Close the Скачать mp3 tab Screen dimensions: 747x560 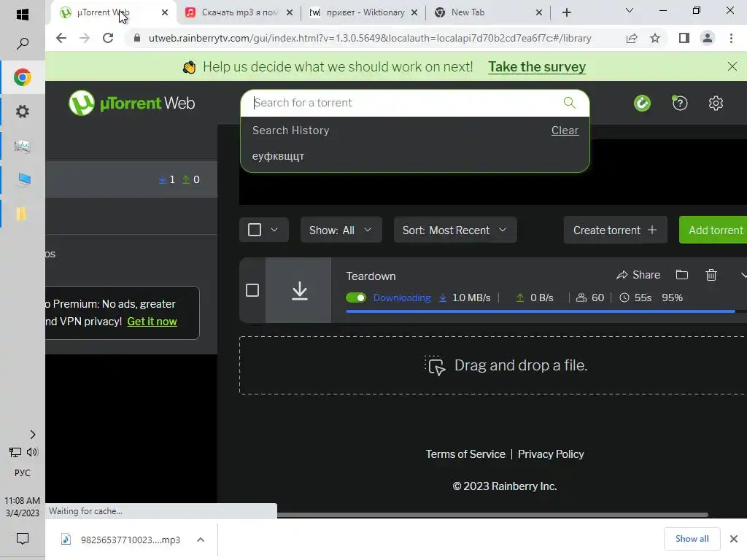[289, 12]
